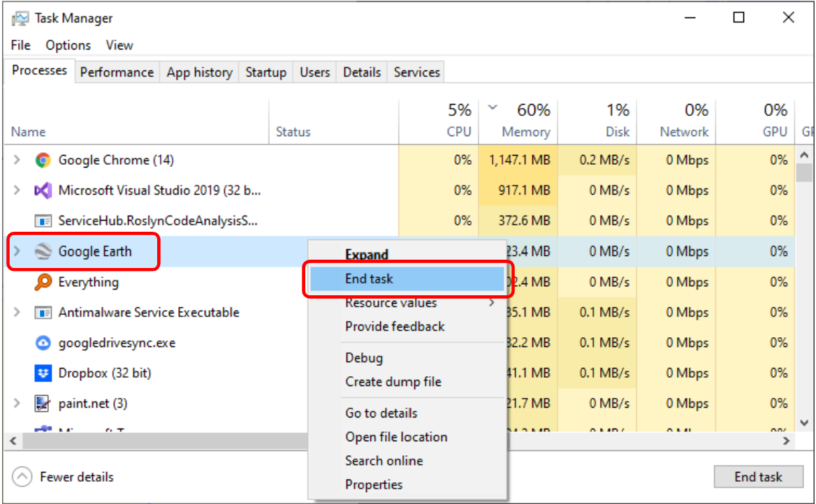816x504 pixels.
Task: Select the Everything process name
Action: click(x=89, y=282)
